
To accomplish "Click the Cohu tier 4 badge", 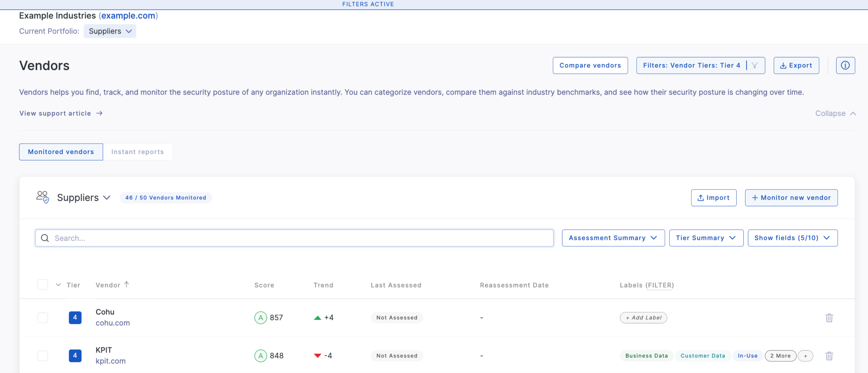I will [75, 317].
